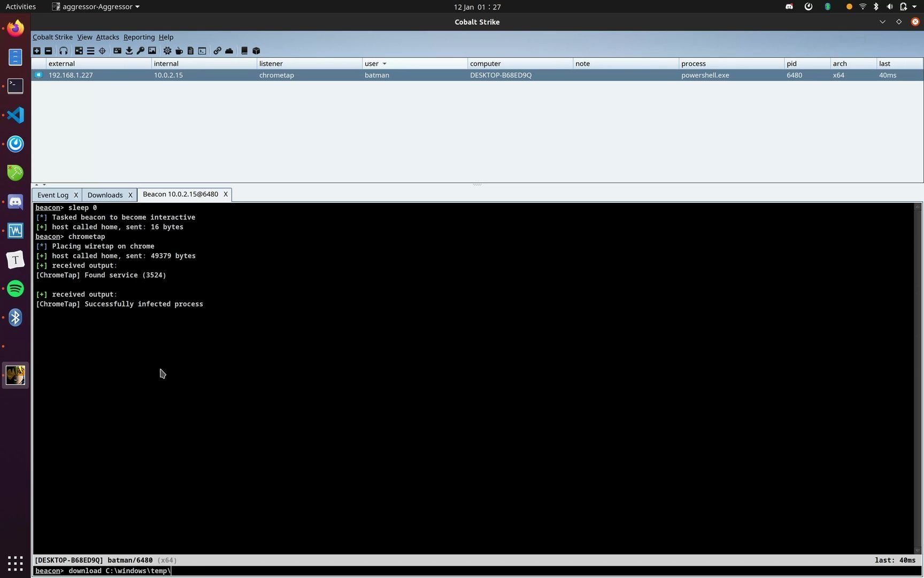Close the Event Log tab
Viewport: 924px width, 578px height.
tap(76, 195)
